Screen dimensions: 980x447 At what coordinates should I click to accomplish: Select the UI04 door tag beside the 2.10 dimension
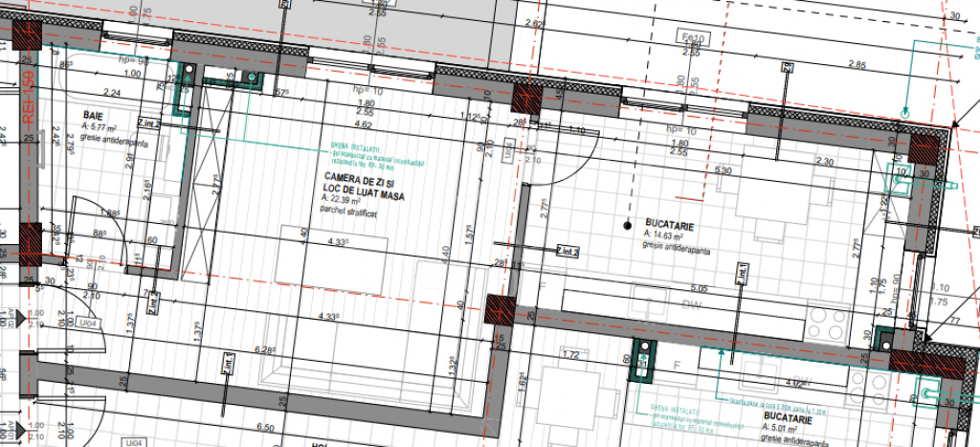pyautogui.click(x=89, y=324)
